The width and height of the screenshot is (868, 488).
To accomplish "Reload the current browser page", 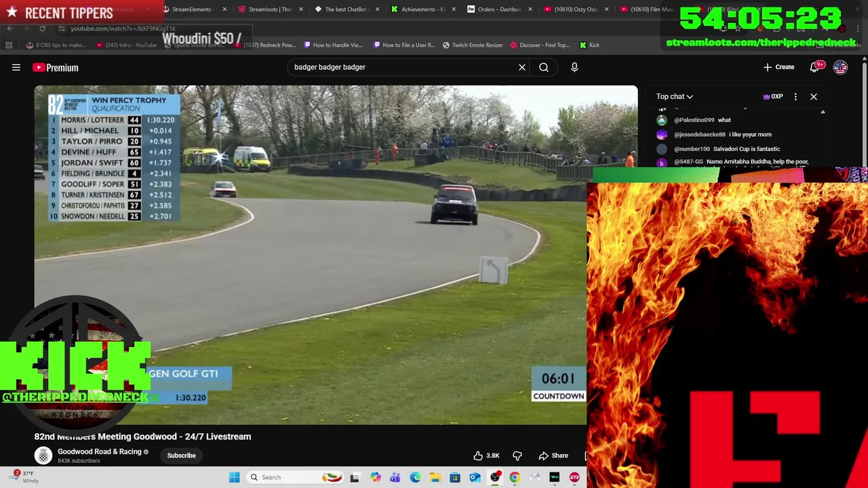I will point(42,28).
